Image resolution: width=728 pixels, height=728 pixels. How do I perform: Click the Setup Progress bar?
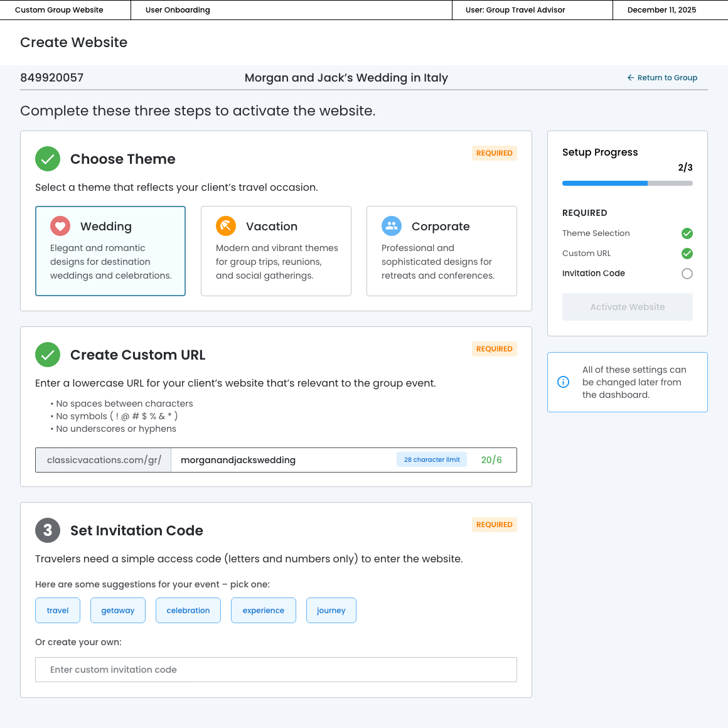point(628,183)
